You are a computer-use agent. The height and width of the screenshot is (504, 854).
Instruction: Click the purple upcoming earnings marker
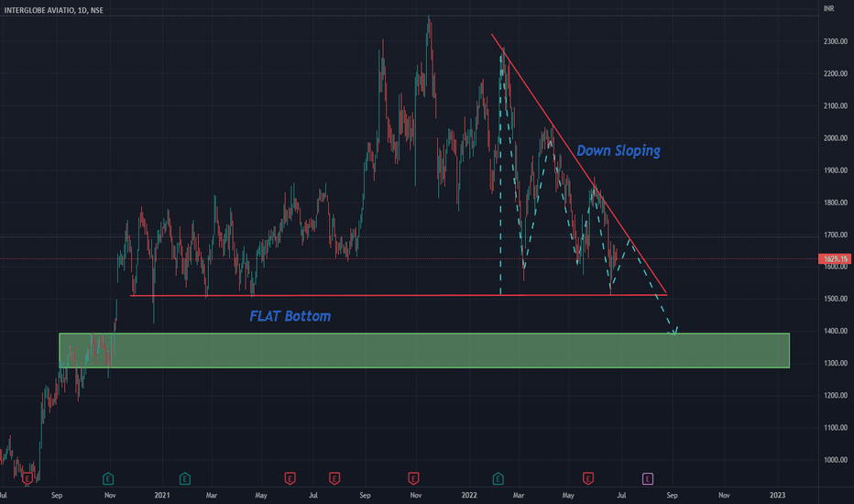(x=647, y=479)
